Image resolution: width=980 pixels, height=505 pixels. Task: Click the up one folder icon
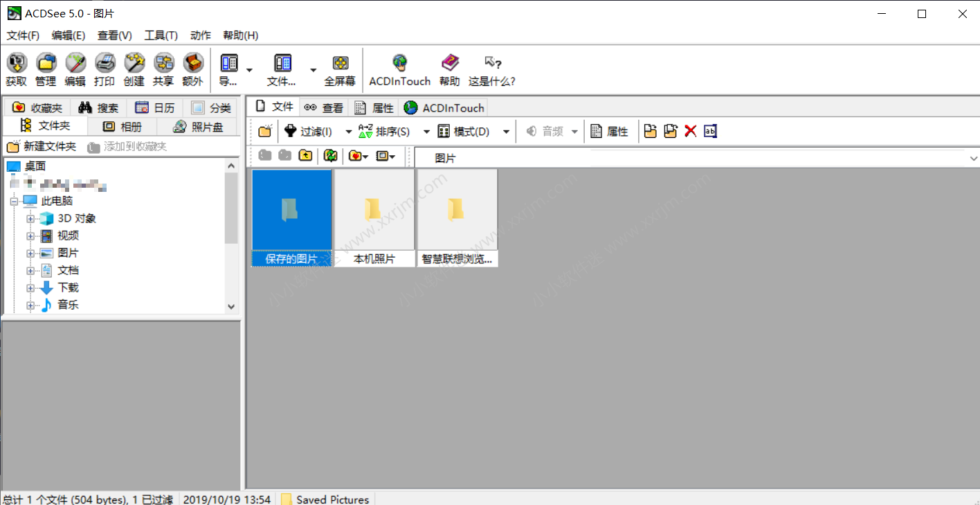pos(305,156)
